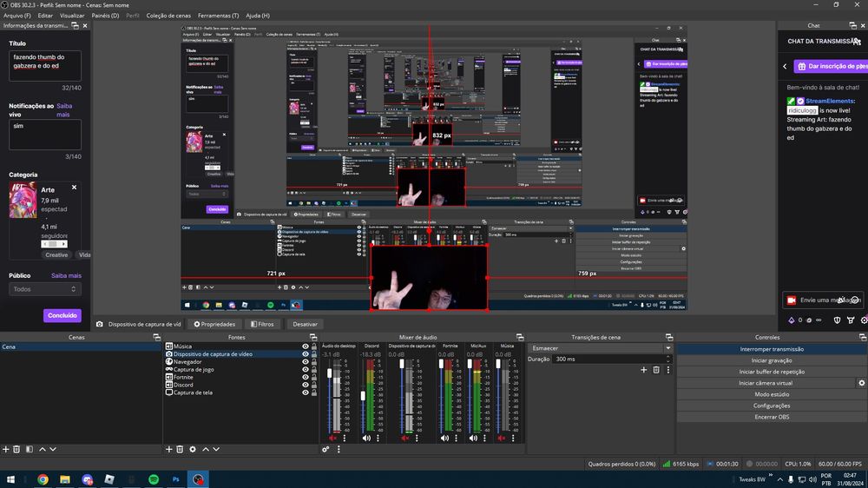Open the Público dropdown set to Todos

(x=45, y=289)
